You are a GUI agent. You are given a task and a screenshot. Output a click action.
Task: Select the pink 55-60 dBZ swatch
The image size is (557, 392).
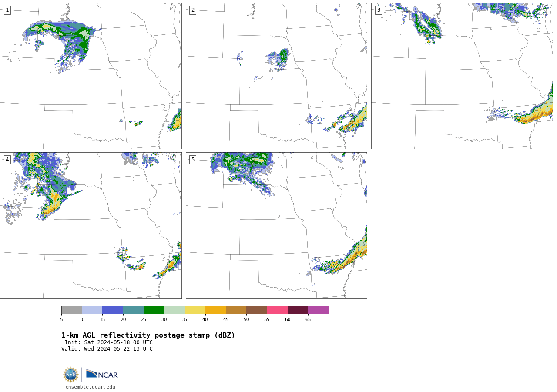277,310
